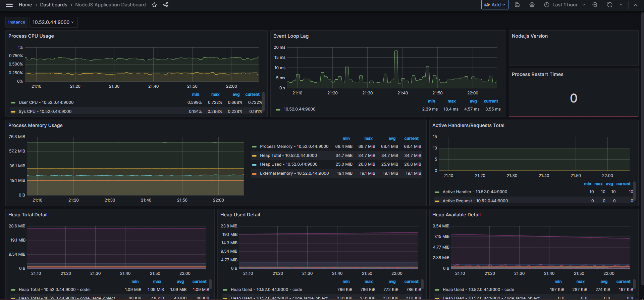Click External Memory orange color swatch
Viewport: 644px width, 300px height.
pos(254,174)
